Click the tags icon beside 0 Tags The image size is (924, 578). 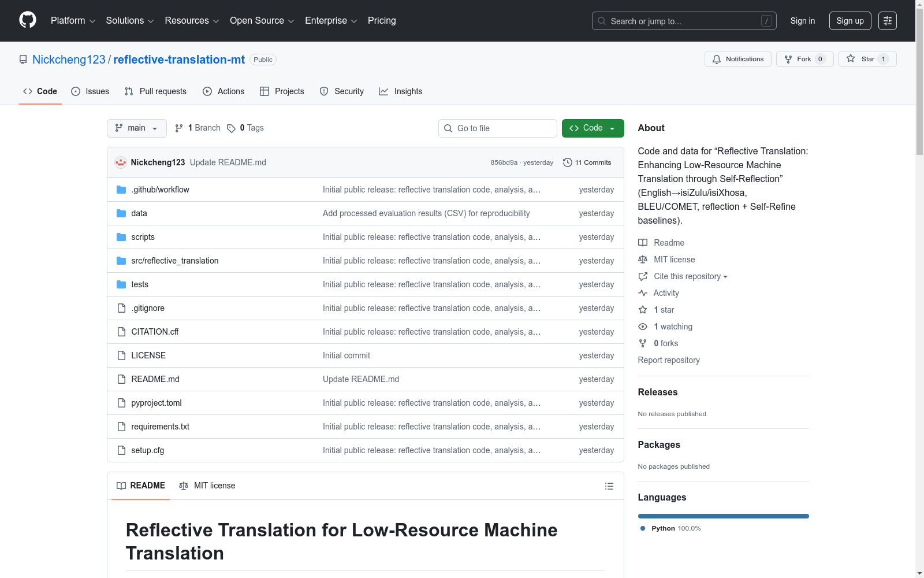231,128
